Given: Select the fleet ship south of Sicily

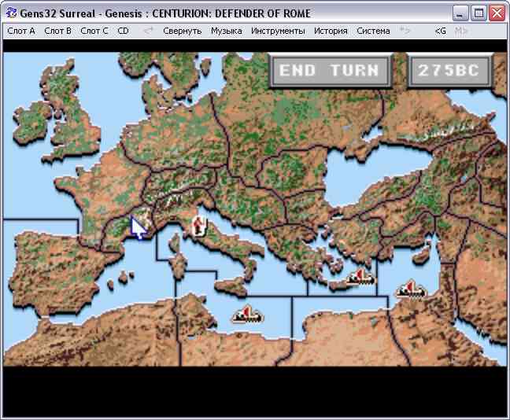Looking at the screenshot, I should coord(247,314).
